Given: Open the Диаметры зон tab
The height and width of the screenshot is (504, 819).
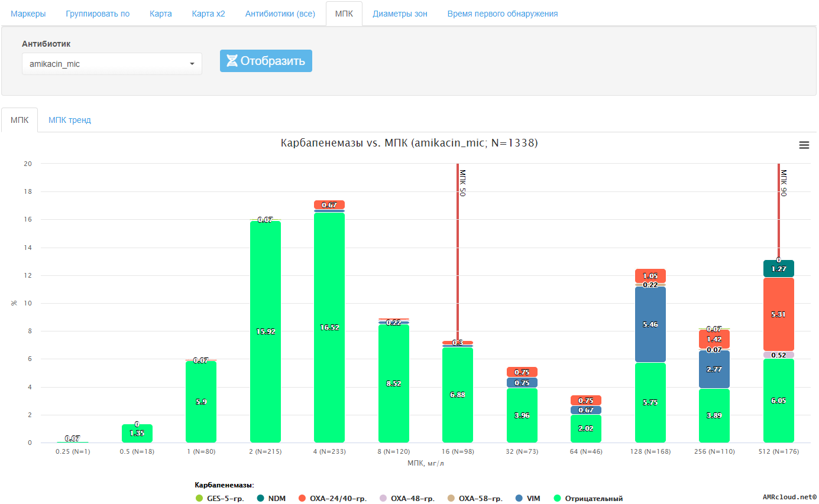Looking at the screenshot, I should point(400,14).
